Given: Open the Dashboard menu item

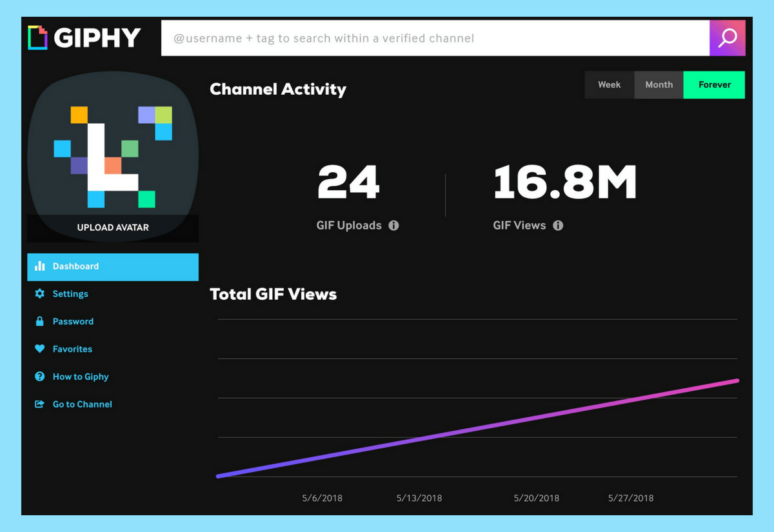Looking at the screenshot, I should click(75, 266).
